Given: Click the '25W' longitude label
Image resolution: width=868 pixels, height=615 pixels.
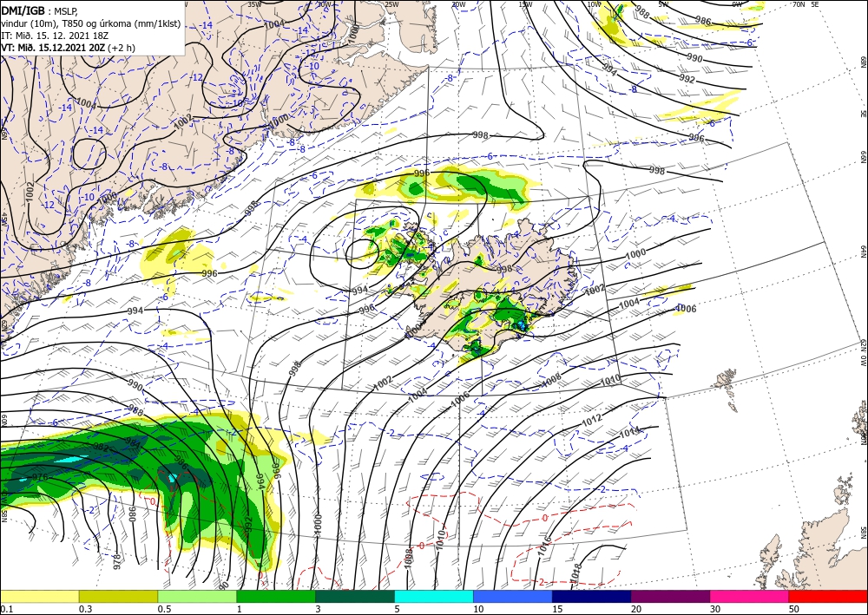Looking at the screenshot, I should pyautogui.click(x=391, y=3).
